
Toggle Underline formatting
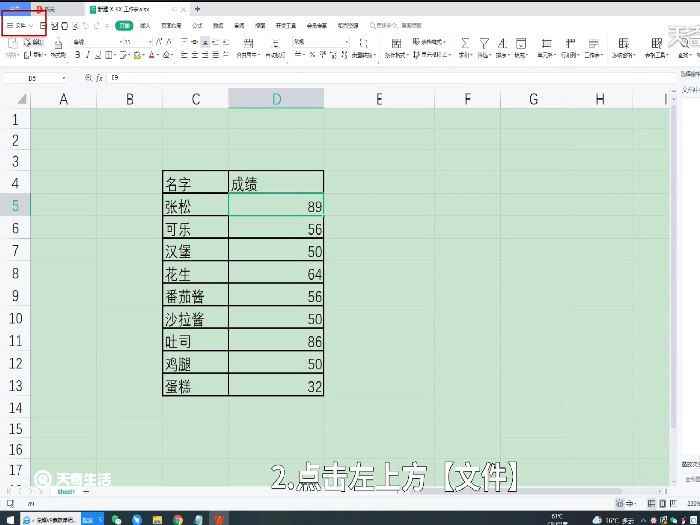tap(97, 55)
